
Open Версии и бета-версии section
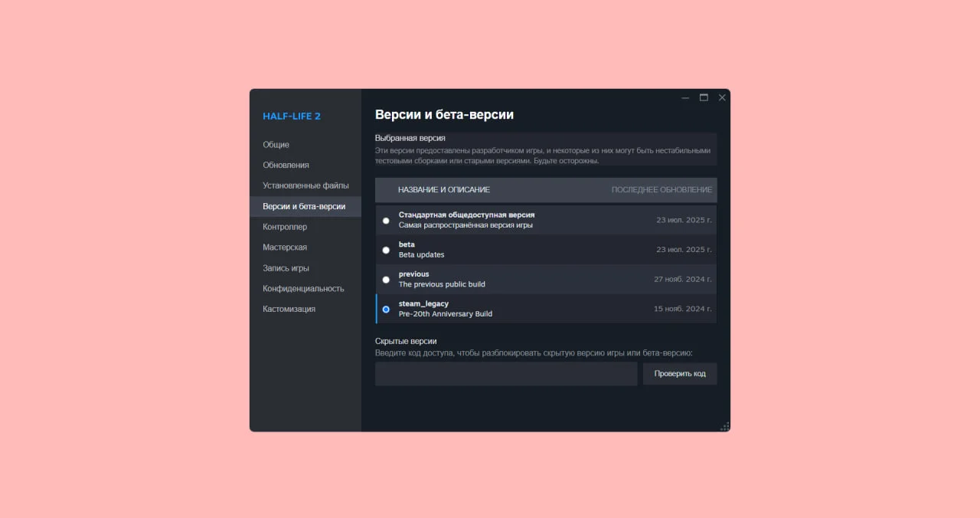[x=305, y=206]
